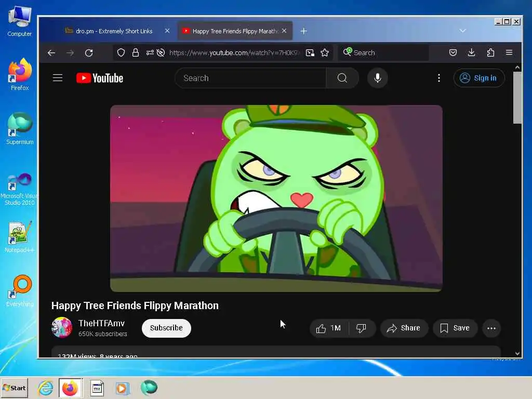
Task: Go to YouTube home via logo
Action: (x=100, y=78)
